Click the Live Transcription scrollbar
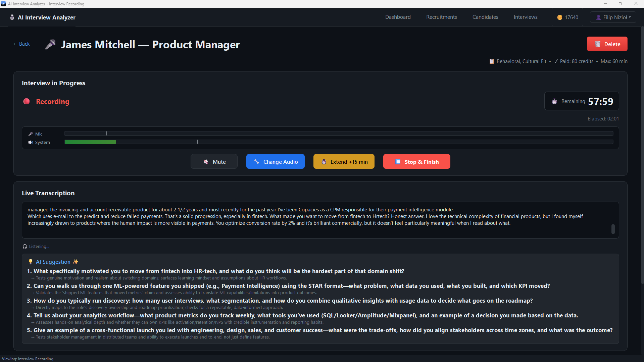644x362 pixels. [613, 229]
